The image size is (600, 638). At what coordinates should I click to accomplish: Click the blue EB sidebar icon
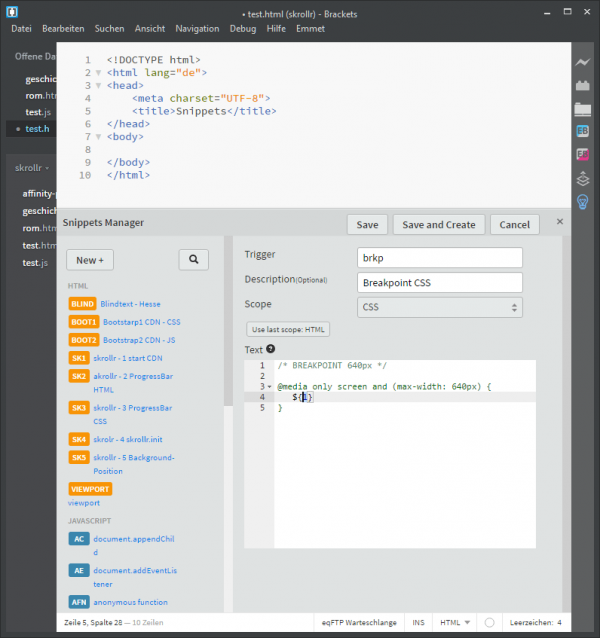click(x=583, y=131)
